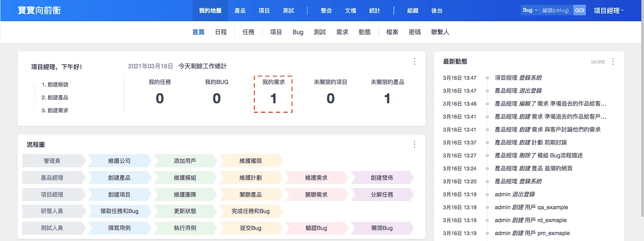Switch to the 測試 sub tab below the blue bar
This screenshot has width=644, height=241.
click(x=320, y=32)
